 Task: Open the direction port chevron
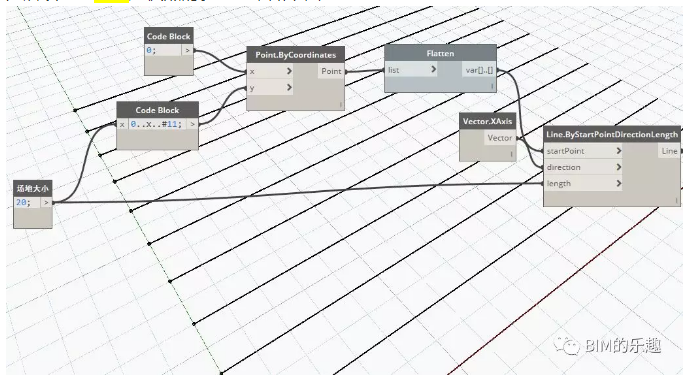(618, 167)
